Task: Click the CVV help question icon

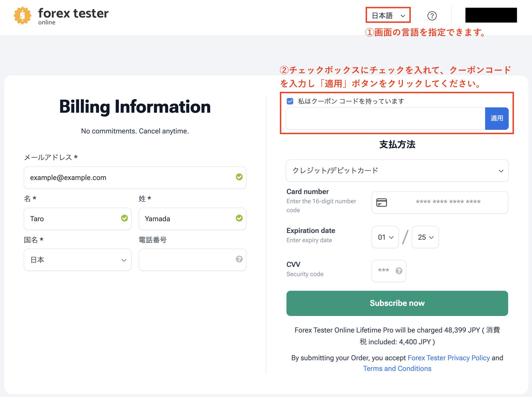Action: 399,271
